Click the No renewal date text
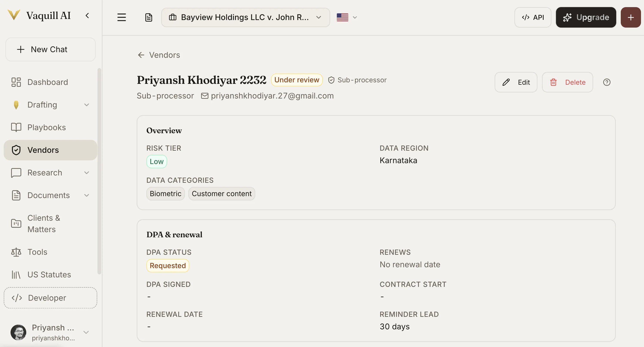Image resolution: width=644 pixels, height=347 pixels. pos(410,265)
